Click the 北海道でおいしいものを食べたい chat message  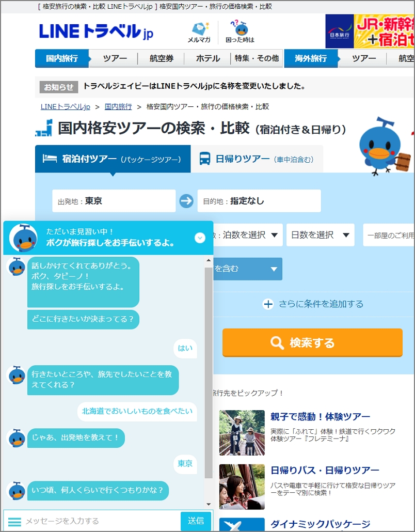click(137, 412)
